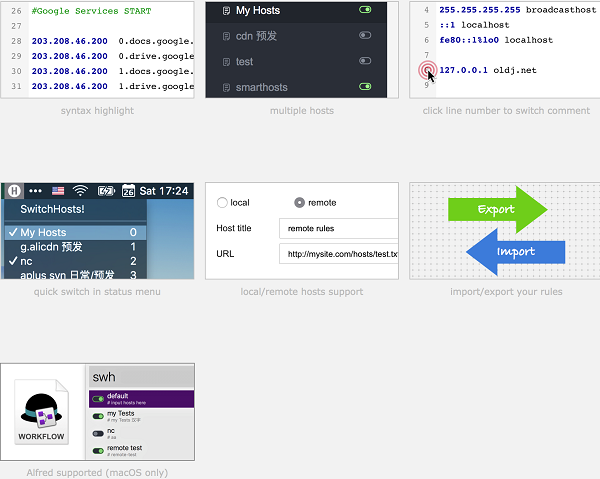Click multiple hosts caption
The image size is (600, 479).
[302, 111]
